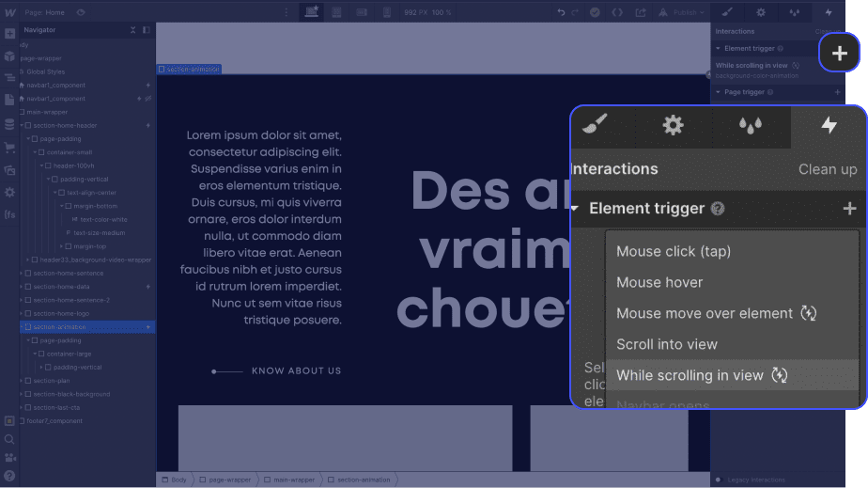This screenshot has height=488, width=868.
Task: Select section-black-background in Navigator
Action: (71, 394)
